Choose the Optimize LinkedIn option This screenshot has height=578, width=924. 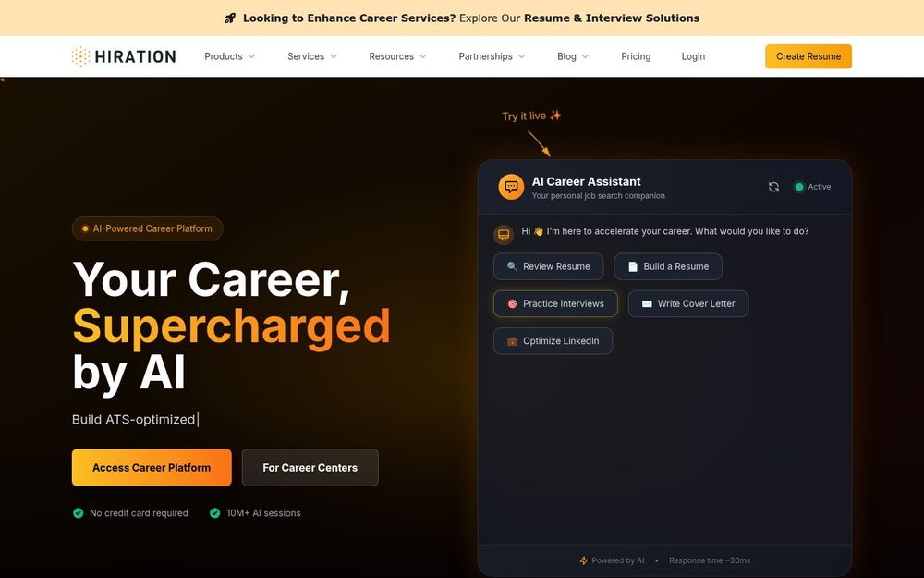coord(553,341)
